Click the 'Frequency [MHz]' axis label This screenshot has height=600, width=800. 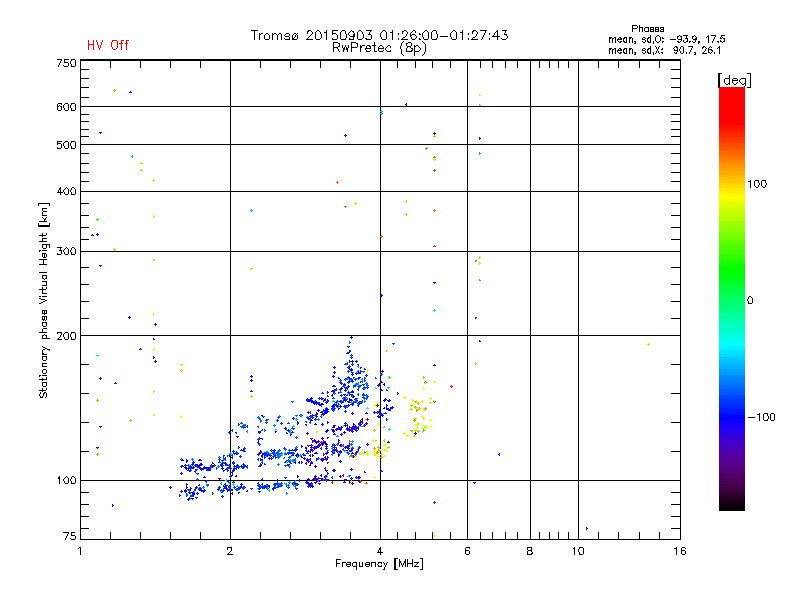pyautogui.click(x=379, y=564)
